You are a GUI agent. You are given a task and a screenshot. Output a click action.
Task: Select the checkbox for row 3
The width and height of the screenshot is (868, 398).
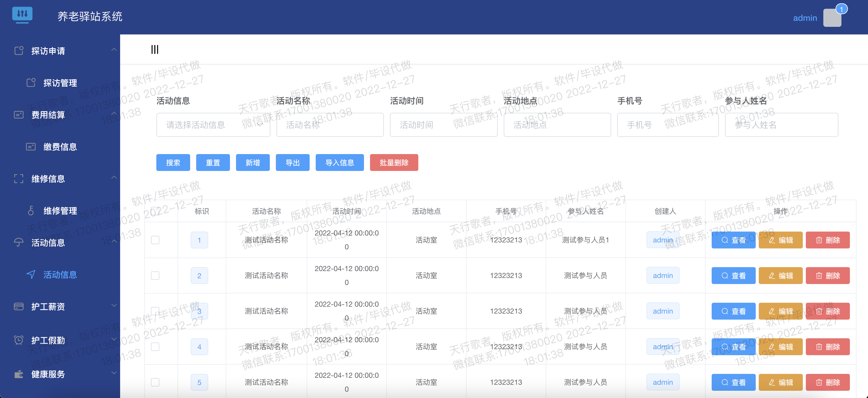click(x=155, y=311)
